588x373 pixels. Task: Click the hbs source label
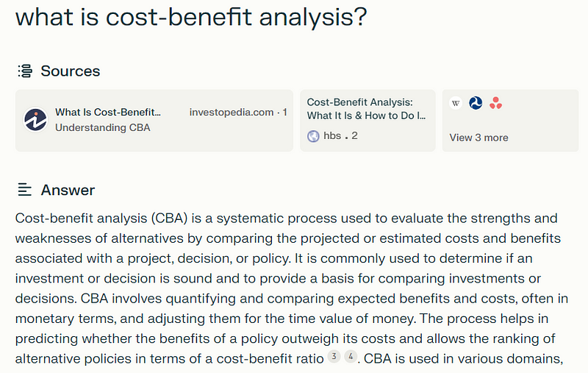332,136
